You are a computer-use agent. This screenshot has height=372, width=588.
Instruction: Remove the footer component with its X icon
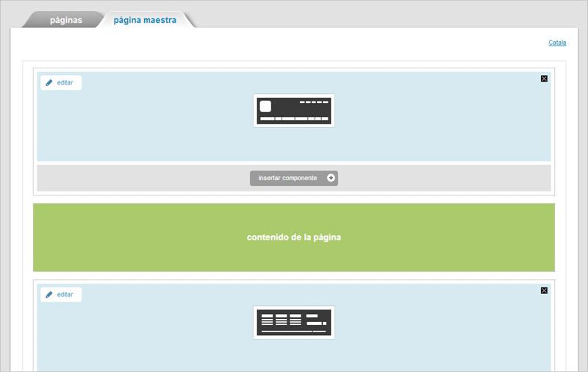(544, 290)
